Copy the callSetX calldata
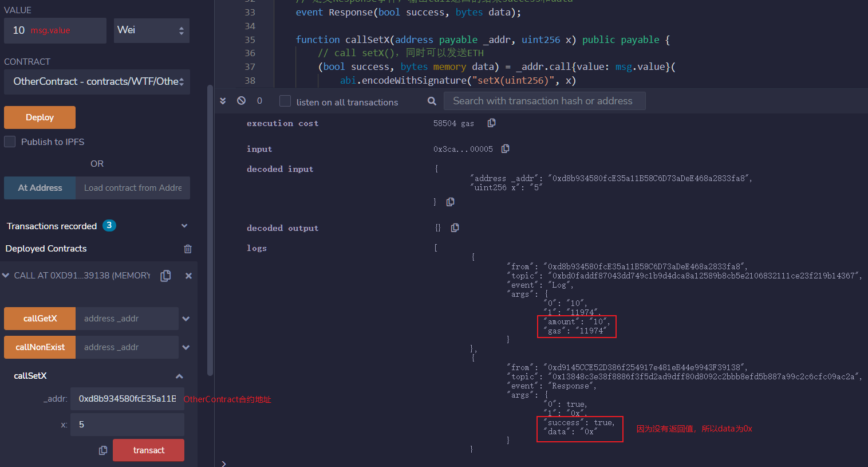 [x=102, y=450]
